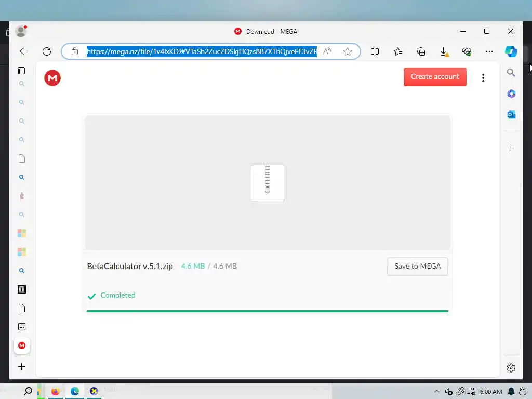The image size is (532, 399).
Task: Click the green 4.6 MB downloaded size
Action: click(193, 267)
